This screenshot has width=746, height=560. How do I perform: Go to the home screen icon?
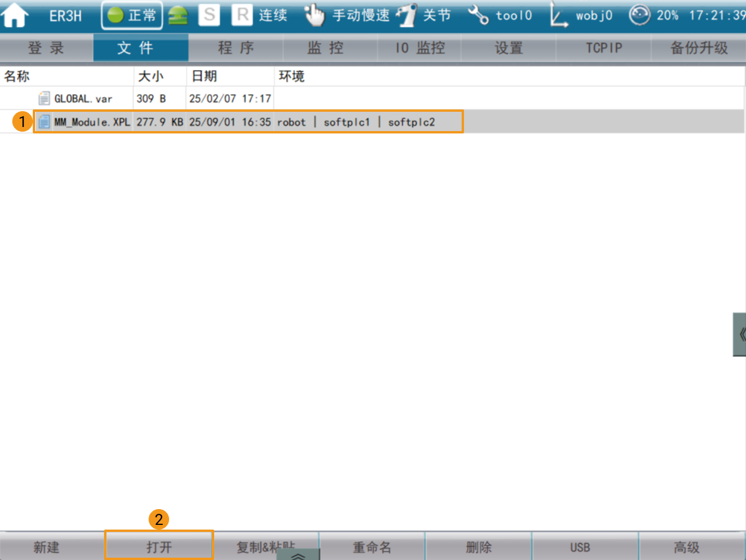coord(15,15)
